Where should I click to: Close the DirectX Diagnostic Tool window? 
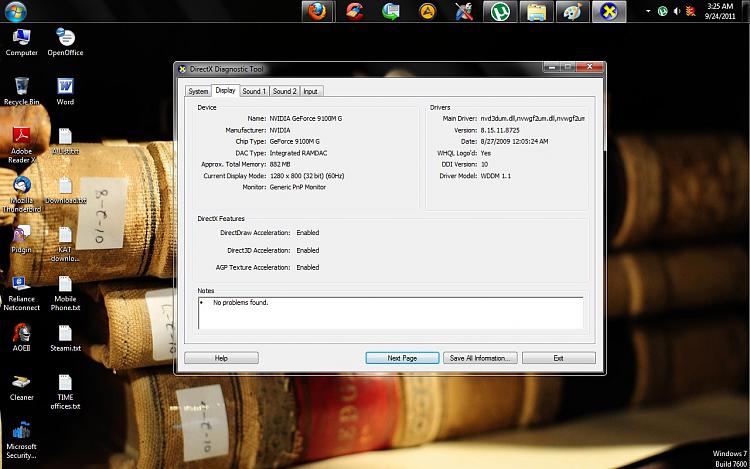pos(590,67)
